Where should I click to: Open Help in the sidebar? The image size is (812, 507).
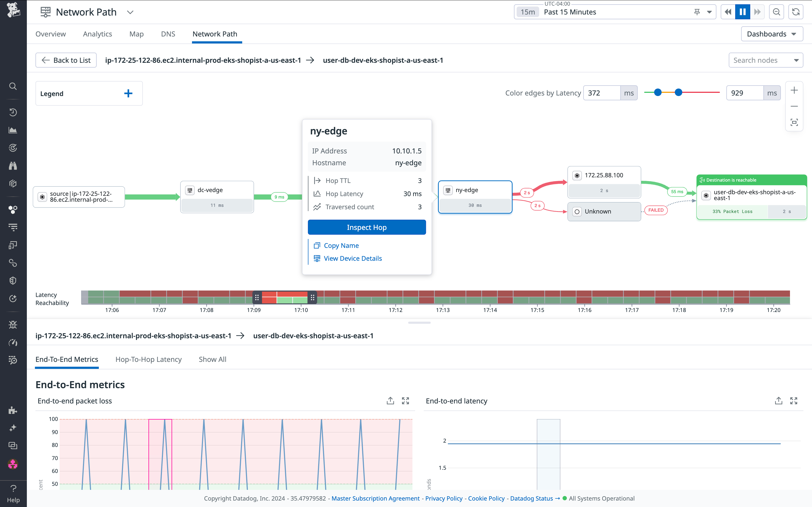[x=13, y=493]
